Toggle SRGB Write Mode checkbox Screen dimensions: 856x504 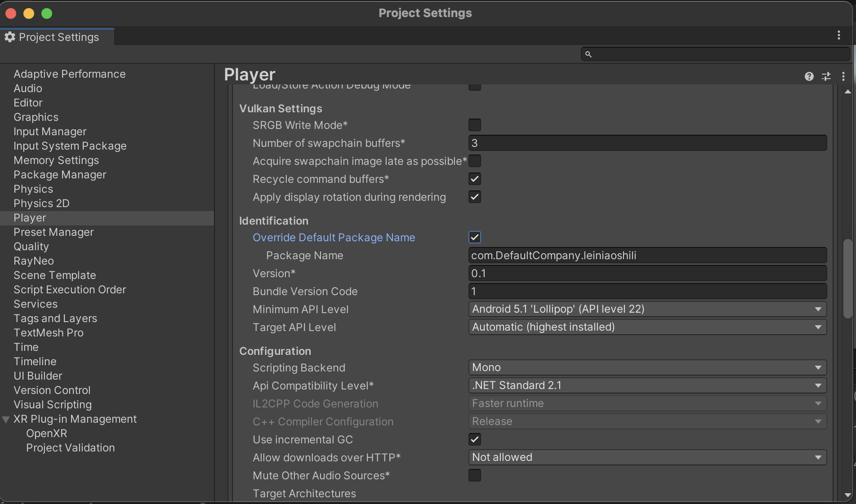475,125
